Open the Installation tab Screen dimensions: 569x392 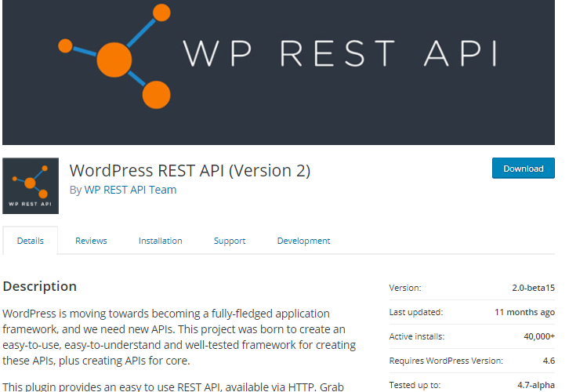(x=161, y=241)
